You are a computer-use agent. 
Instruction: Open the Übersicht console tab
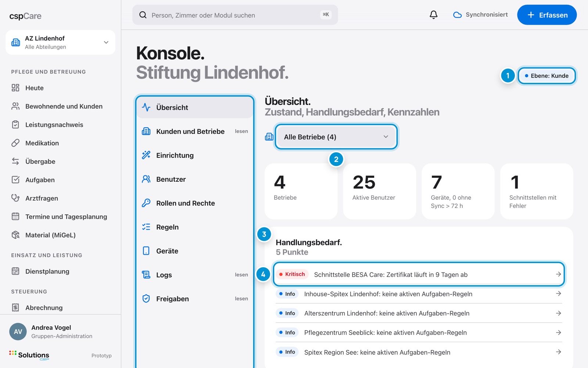(195, 107)
